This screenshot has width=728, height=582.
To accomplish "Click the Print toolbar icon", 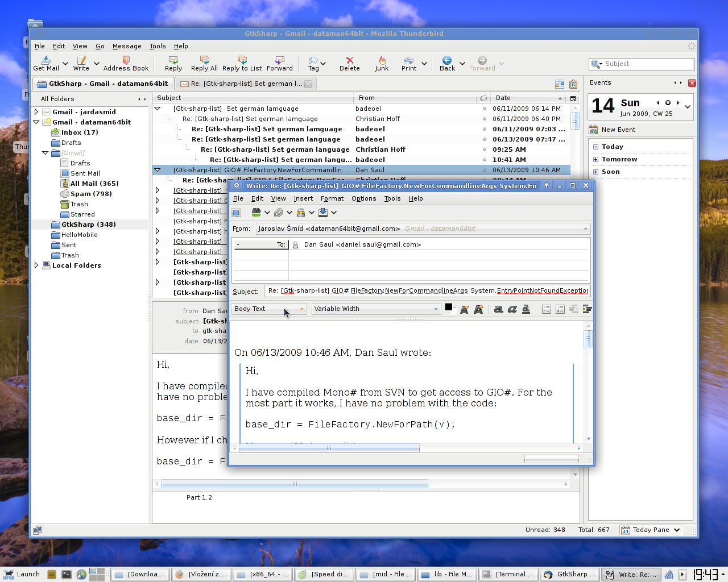I will pos(409,63).
